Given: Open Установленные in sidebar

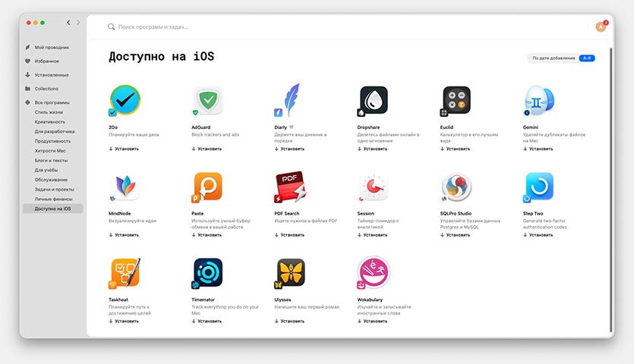Looking at the screenshot, I should pos(52,75).
